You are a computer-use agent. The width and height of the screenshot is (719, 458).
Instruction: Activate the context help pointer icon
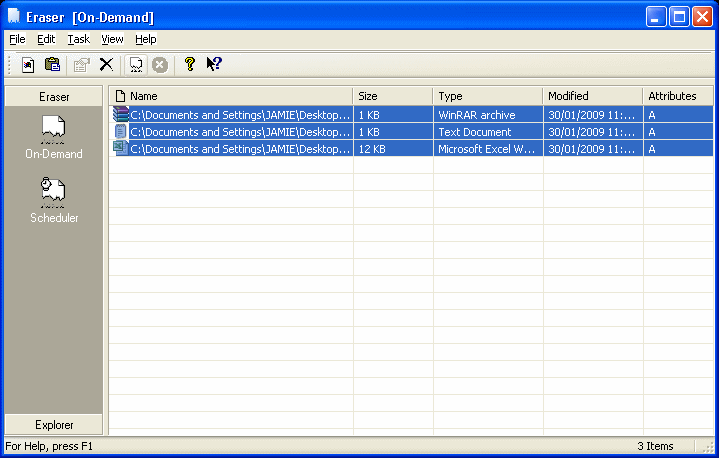[214, 64]
